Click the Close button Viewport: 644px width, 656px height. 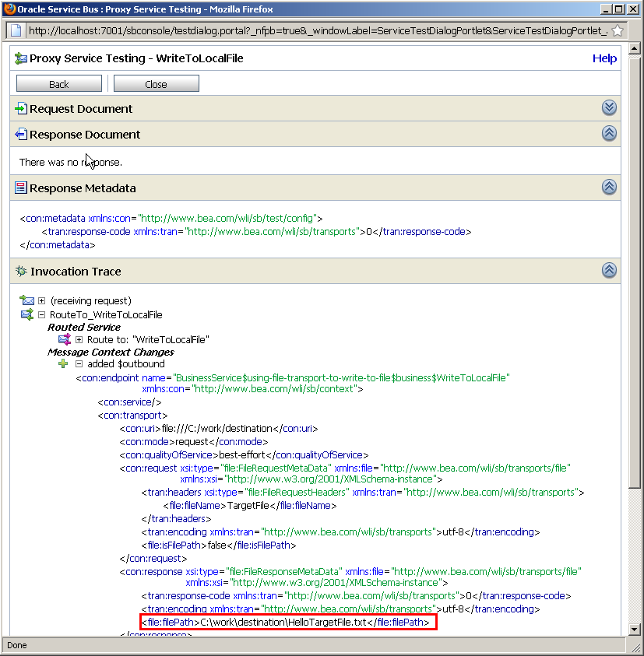coord(157,84)
